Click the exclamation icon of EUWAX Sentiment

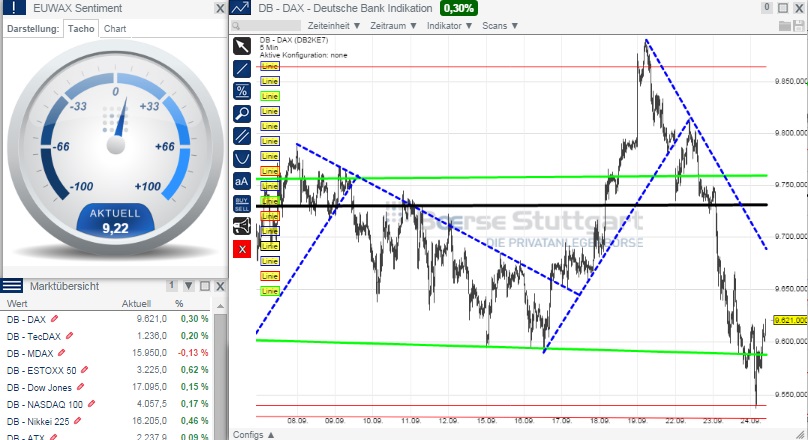point(14,7)
